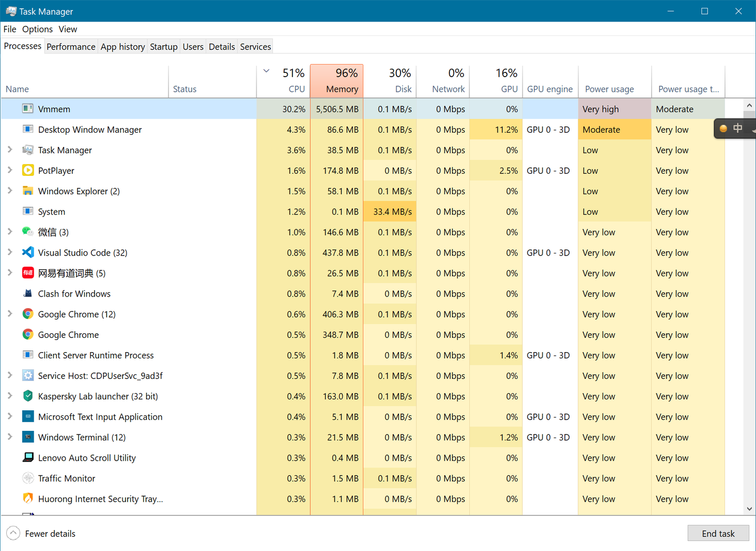Screen dimensions: 756x551
Task: Click the Windows Terminal icon
Action: point(28,437)
